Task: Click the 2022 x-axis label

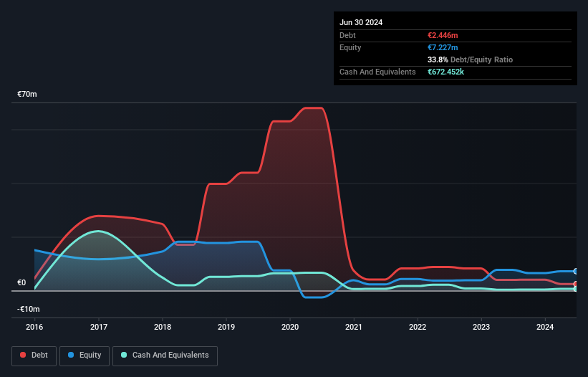Action: 418,327
